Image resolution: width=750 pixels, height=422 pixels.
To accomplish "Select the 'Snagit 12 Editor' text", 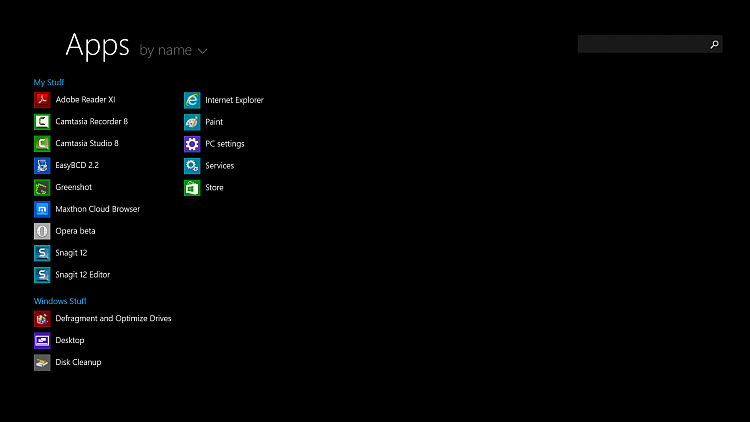I will click(x=83, y=275).
